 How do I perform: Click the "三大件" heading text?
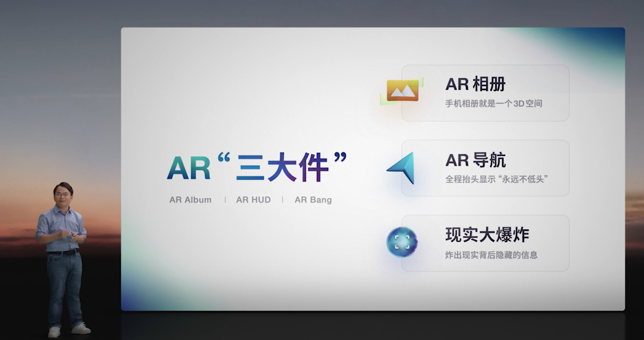pos(282,167)
